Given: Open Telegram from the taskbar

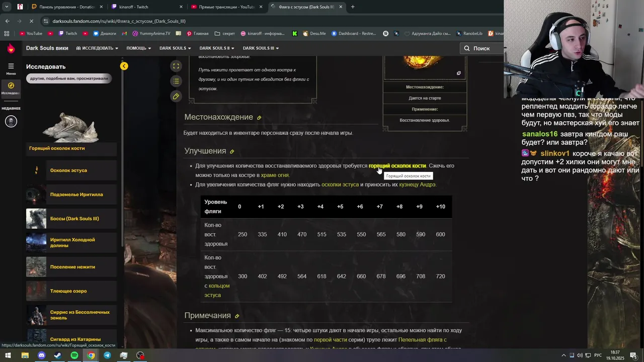Looking at the screenshot, I should 107,355.
